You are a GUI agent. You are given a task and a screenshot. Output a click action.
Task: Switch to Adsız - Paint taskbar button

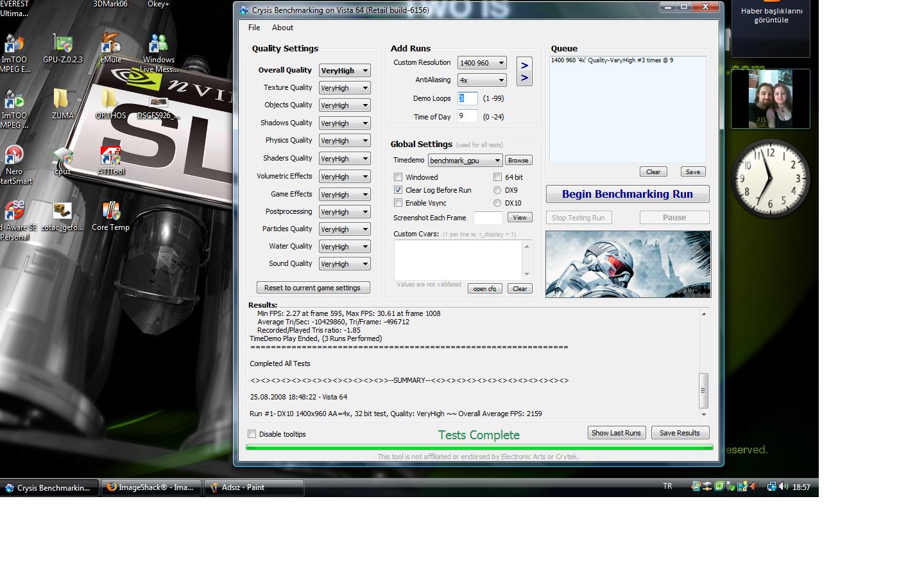254,487
